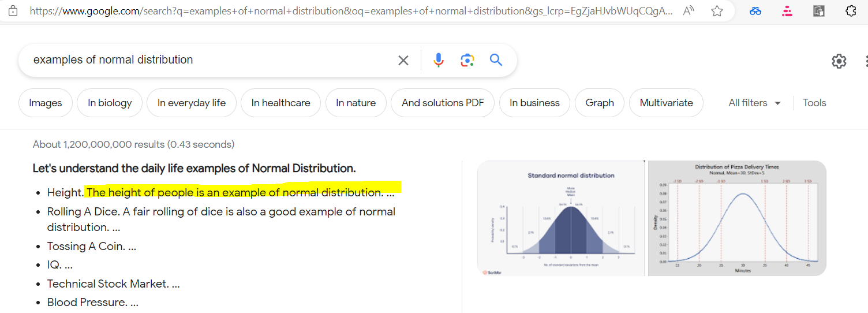
Task: Open Google Lens image search
Action: coord(467,60)
